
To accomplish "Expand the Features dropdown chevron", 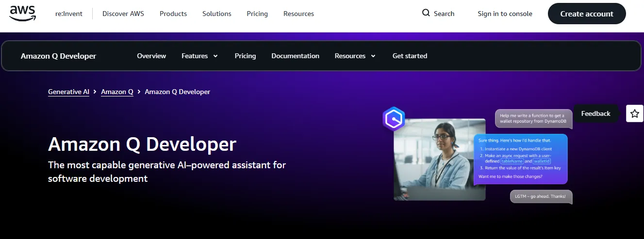I will click(215, 56).
